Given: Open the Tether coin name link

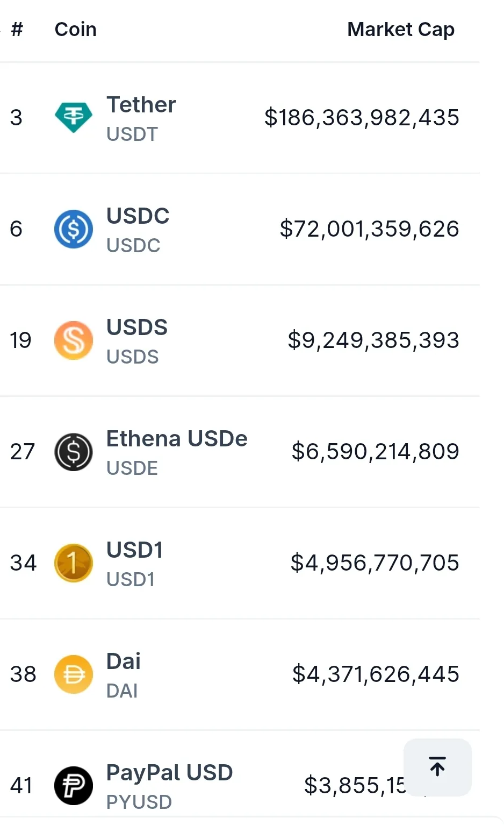Looking at the screenshot, I should tap(141, 105).
